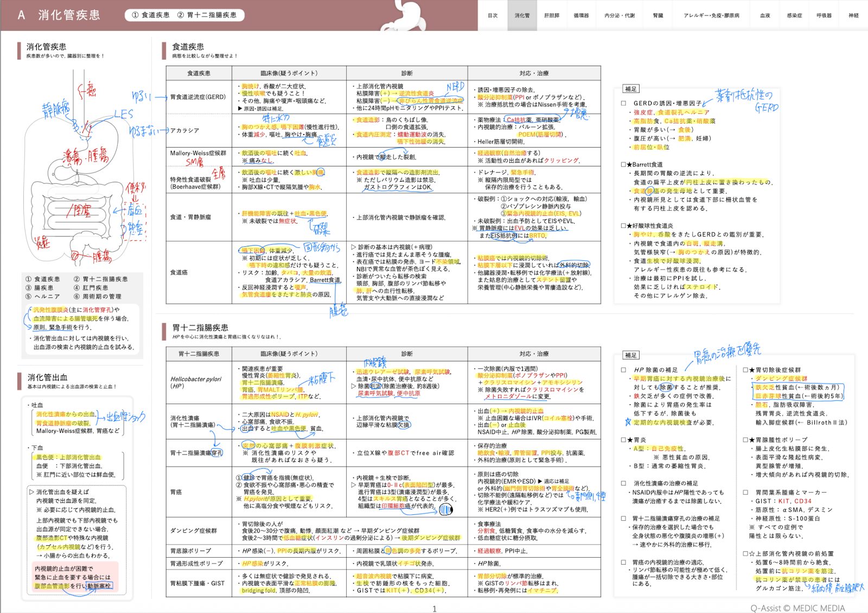Expand the 原因・誘因は補足 arrow in GERD row
The image size is (868, 613).
pyautogui.click(x=240, y=108)
